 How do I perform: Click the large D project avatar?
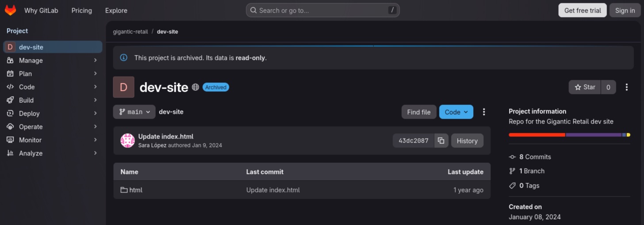[x=124, y=87]
